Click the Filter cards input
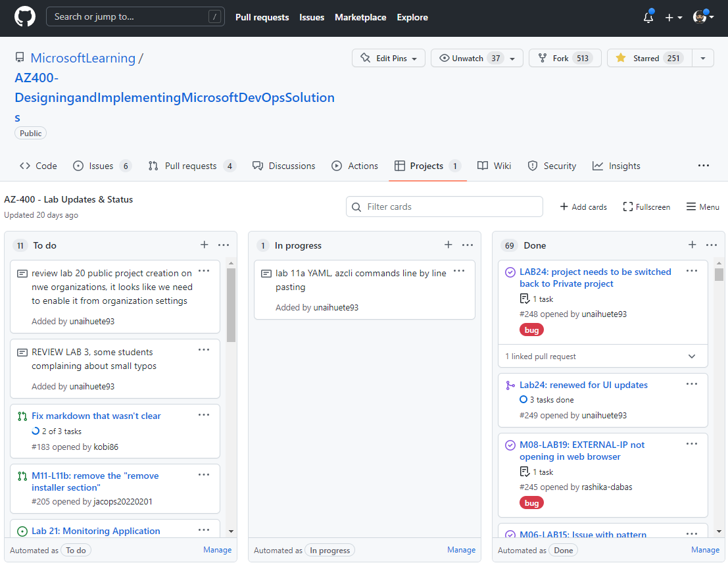 (445, 207)
